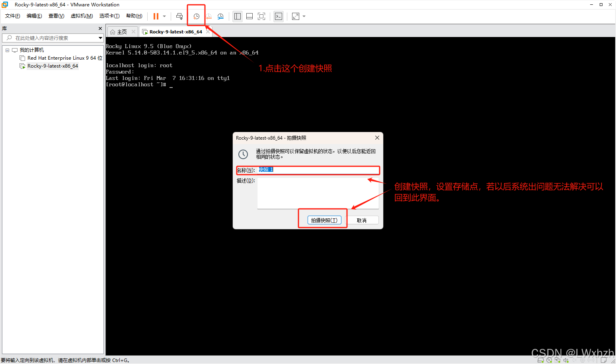Click the 拍摄快照(T) button
Viewport: 616px width, 364px height.
pos(324,220)
